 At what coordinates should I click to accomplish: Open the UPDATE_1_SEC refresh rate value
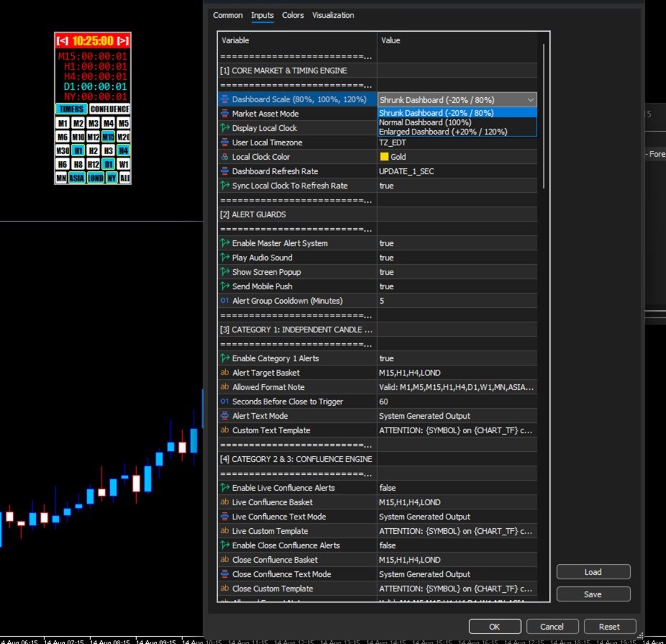(457, 171)
